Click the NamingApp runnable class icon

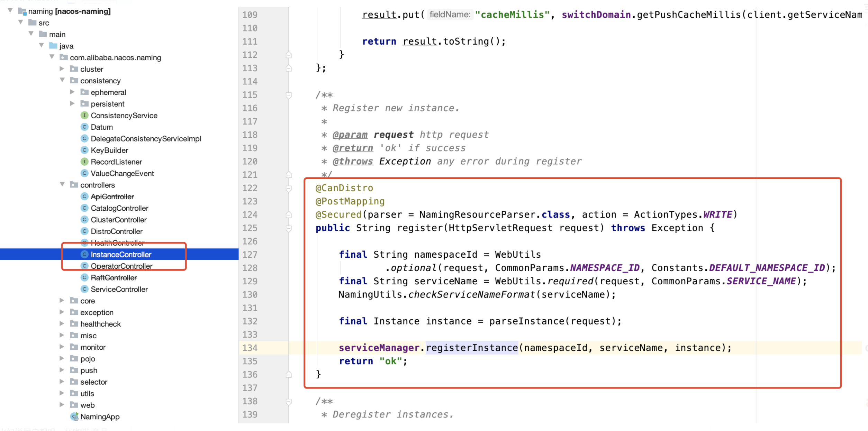(x=74, y=416)
